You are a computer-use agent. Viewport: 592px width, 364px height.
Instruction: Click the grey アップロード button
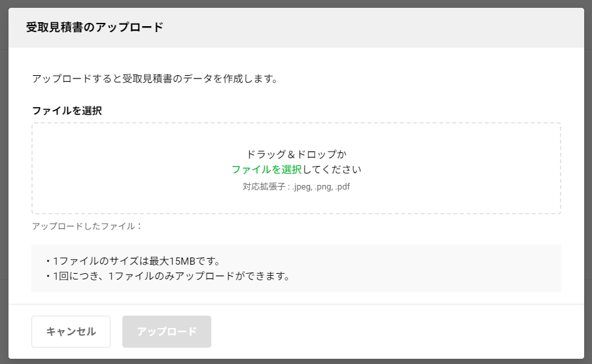point(167,331)
